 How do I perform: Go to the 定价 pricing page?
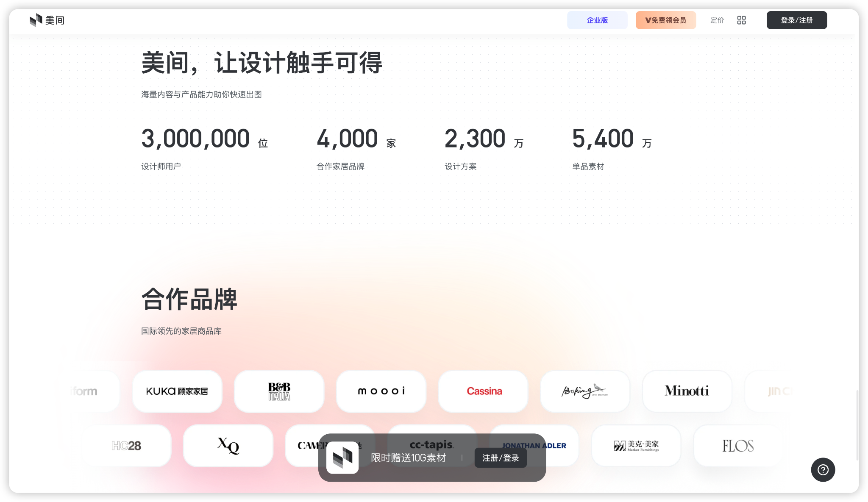click(717, 20)
